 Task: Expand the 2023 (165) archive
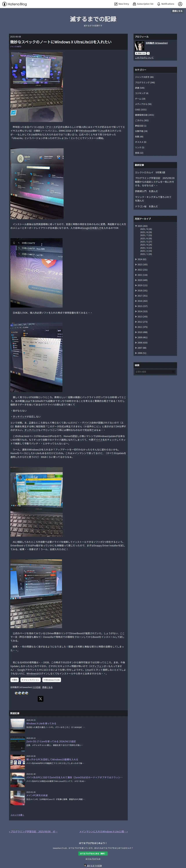point(136,264)
